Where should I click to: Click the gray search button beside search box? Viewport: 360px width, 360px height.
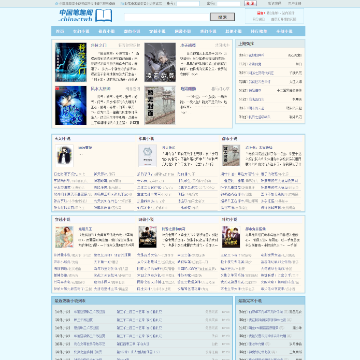pos(222,17)
